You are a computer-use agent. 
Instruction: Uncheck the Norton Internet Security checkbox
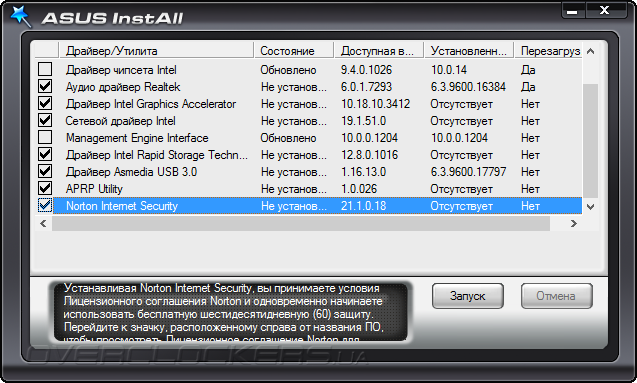coord(45,206)
